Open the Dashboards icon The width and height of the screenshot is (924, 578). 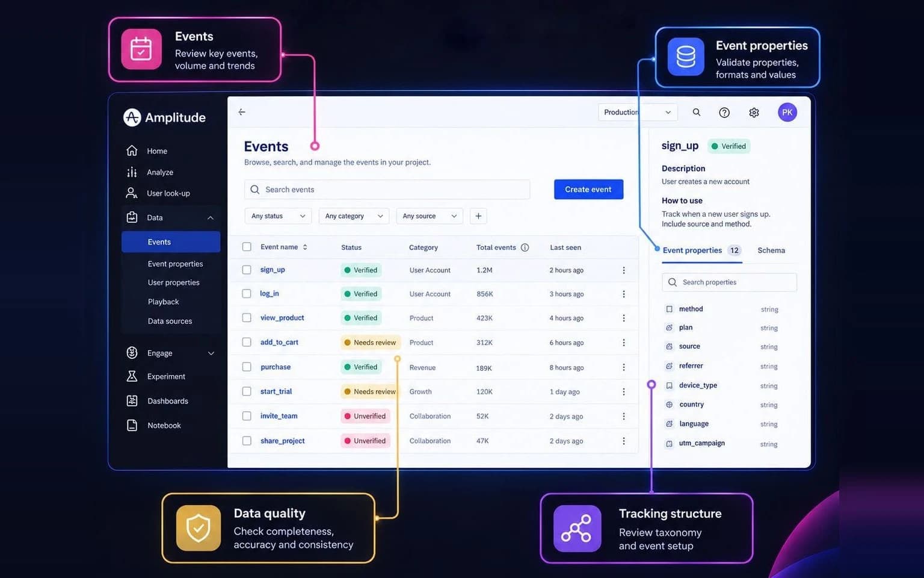coord(132,401)
